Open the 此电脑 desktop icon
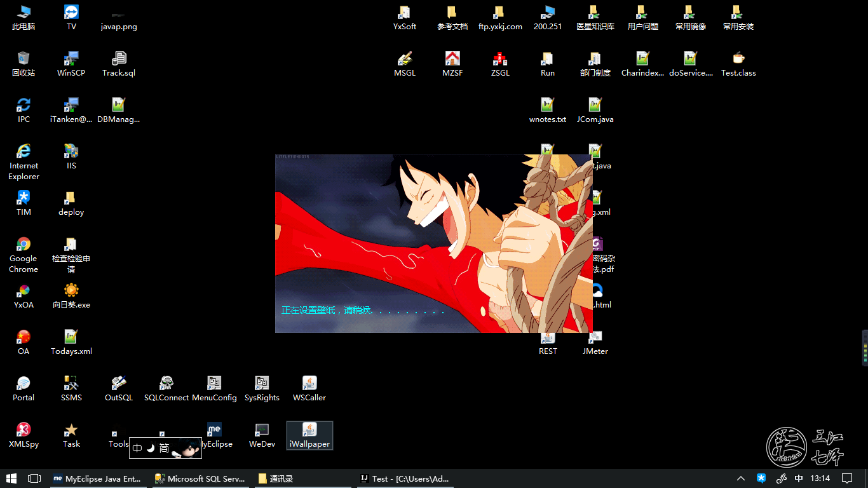Viewport: 868px width, 488px height. [24, 18]
